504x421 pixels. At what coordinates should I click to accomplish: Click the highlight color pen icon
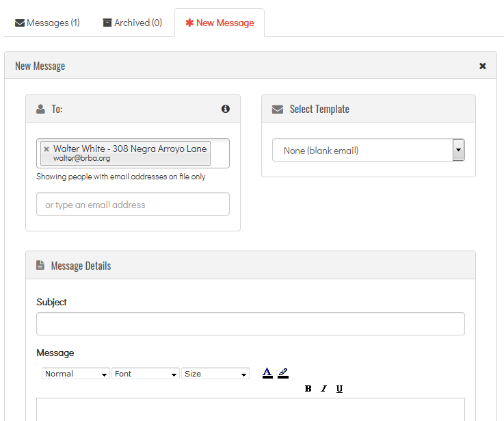[x=283, y=373]
